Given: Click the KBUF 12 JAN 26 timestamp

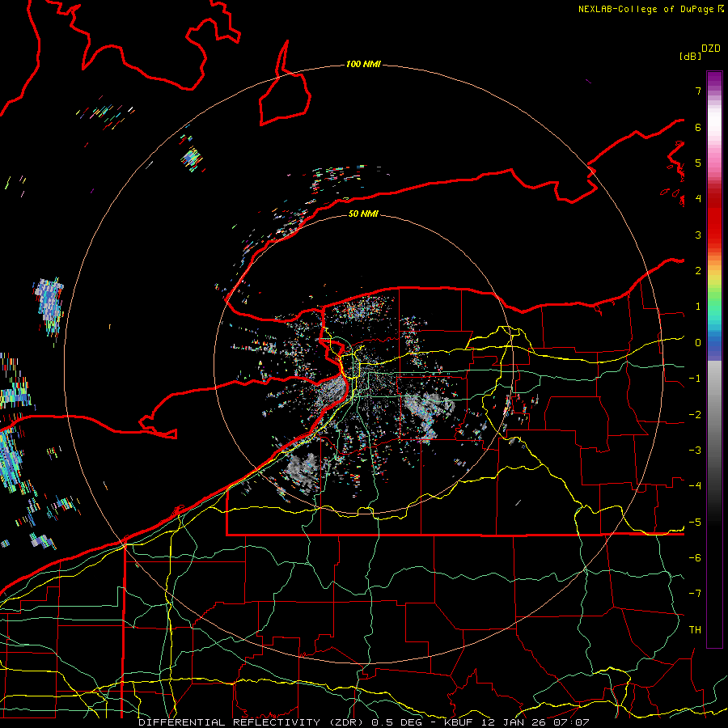Looking at the screenshot, I should (x=517, y=722).
